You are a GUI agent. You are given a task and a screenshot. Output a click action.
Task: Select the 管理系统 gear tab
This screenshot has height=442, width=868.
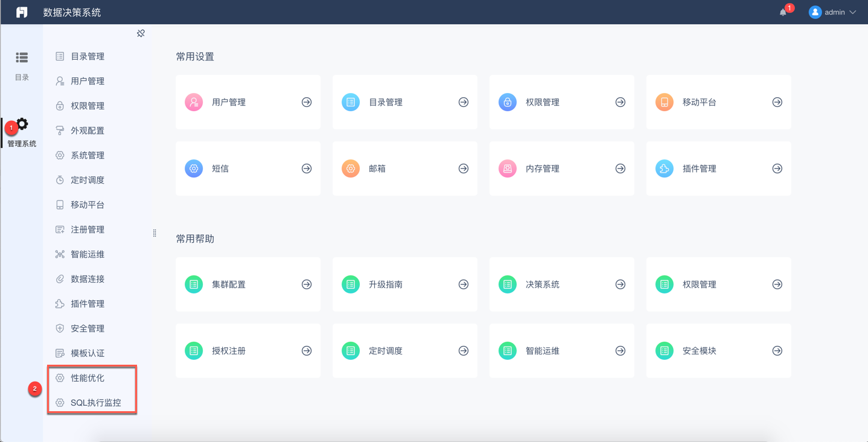coord(22,132)
